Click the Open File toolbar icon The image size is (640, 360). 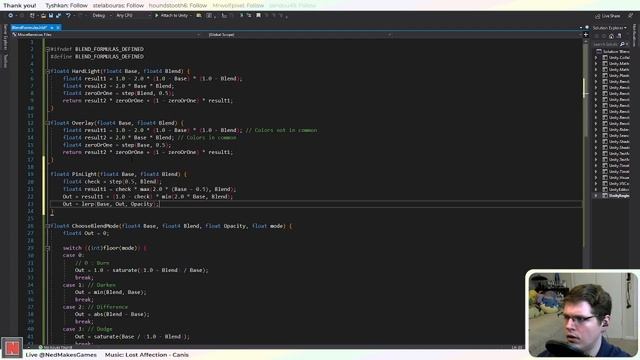point(43,16)
